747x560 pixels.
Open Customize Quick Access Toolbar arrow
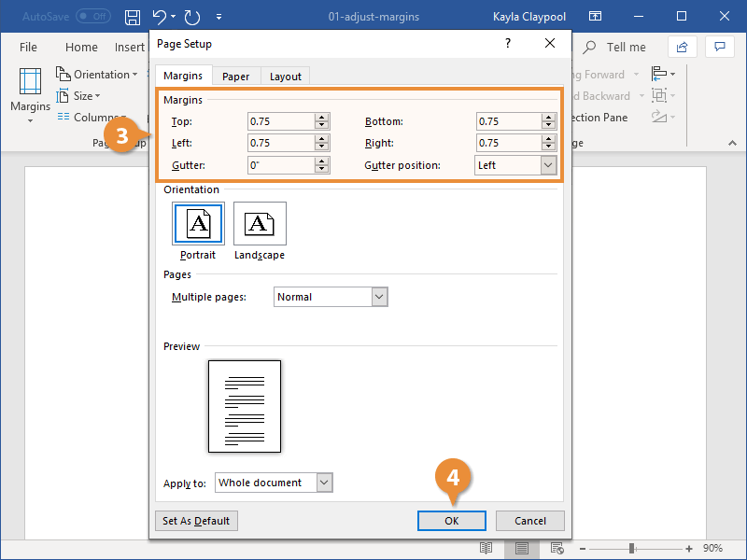coord(218,17)
